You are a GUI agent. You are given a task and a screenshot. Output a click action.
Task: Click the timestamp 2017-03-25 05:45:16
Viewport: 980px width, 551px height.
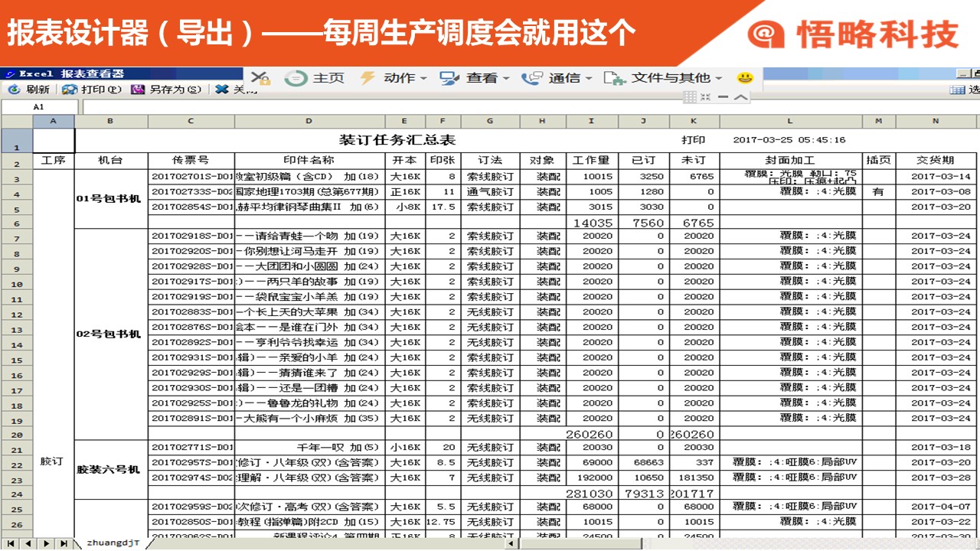pos(789,140)
